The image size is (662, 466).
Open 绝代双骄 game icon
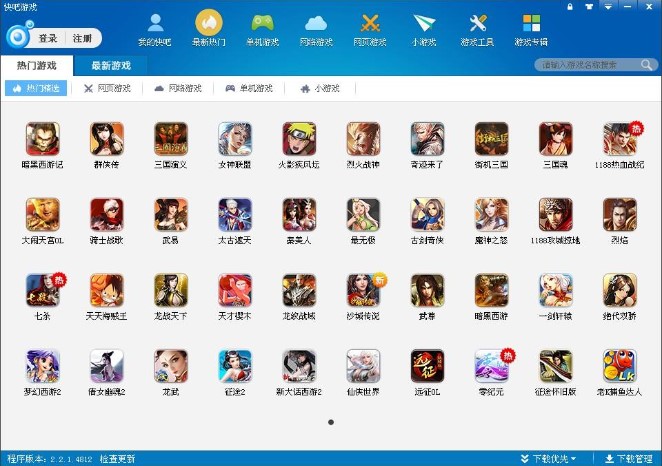click(620, 290)
